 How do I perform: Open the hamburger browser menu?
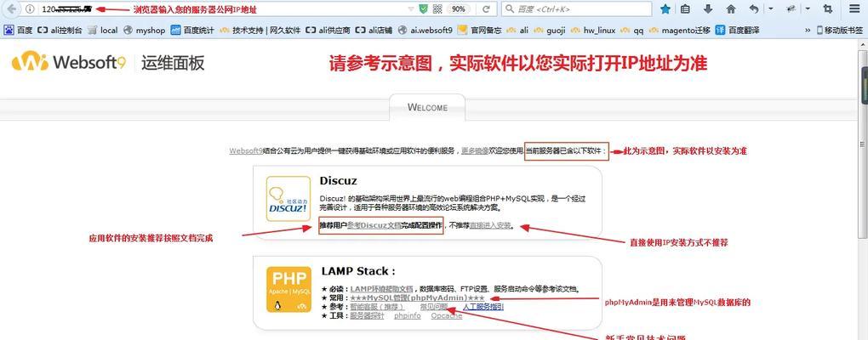pyautogui.click(x=854, y=8)
